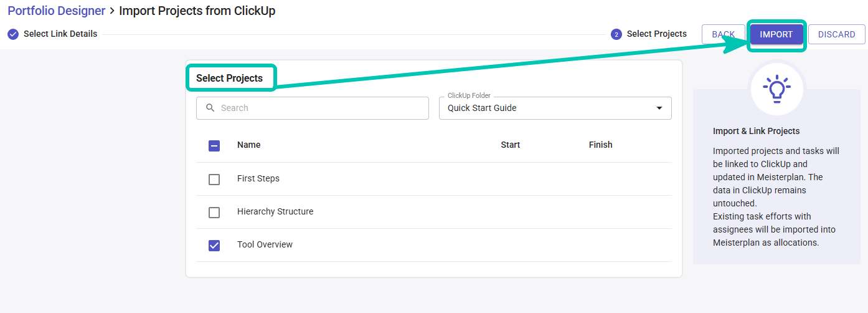Click the lightbulb tip icon
Image resolution: width=868 pixels, height=313 pixels.
[776, 89]
